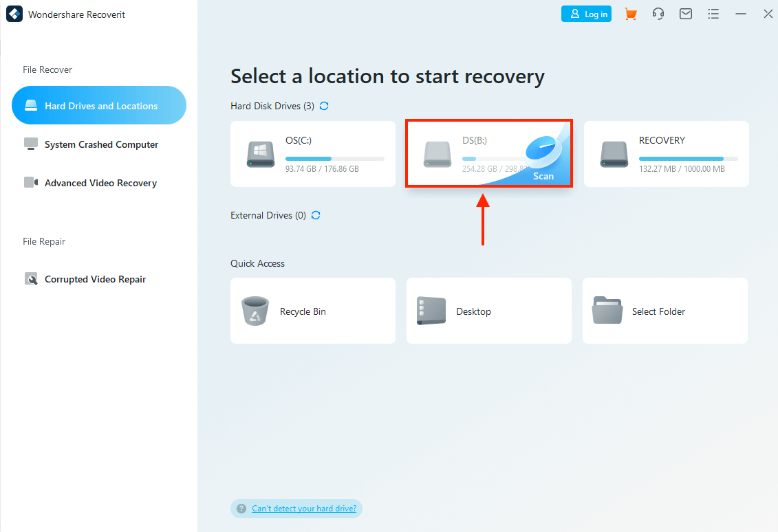778x532 pixels.
Task: Open the shopping cart icon
Action: (x=631, y=14)
